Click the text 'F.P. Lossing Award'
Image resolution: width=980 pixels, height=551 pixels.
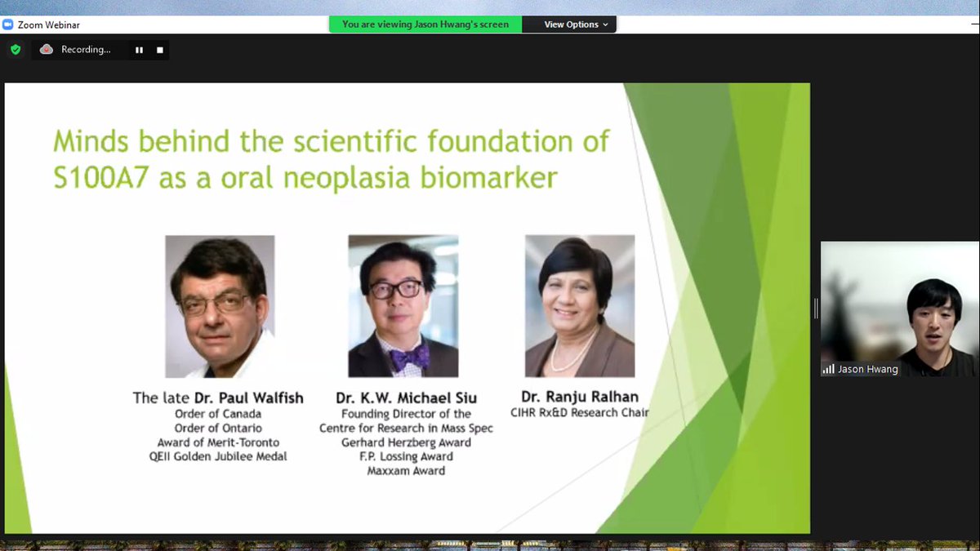[x=406, y=456]
